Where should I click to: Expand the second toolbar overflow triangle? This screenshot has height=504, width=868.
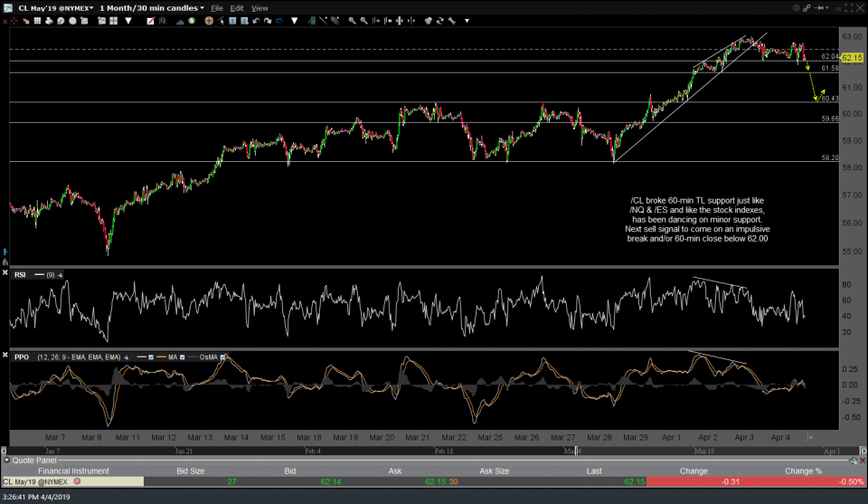295,21
